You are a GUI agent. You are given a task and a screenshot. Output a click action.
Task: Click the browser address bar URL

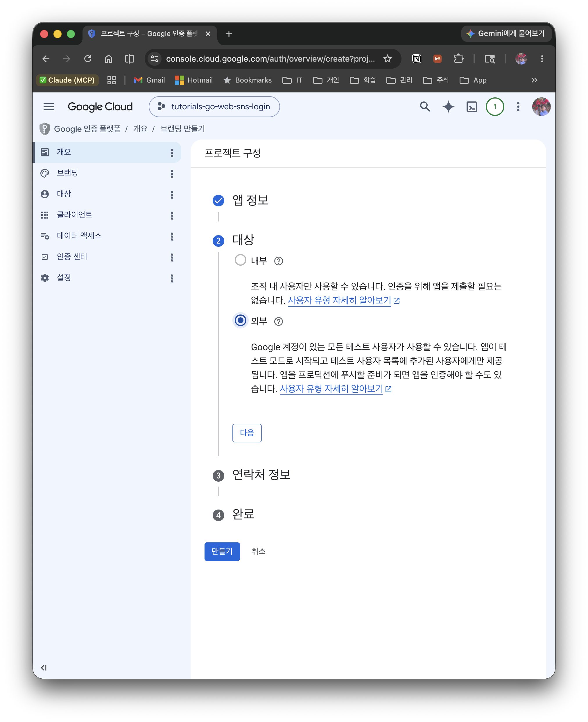tap(270, 59)
